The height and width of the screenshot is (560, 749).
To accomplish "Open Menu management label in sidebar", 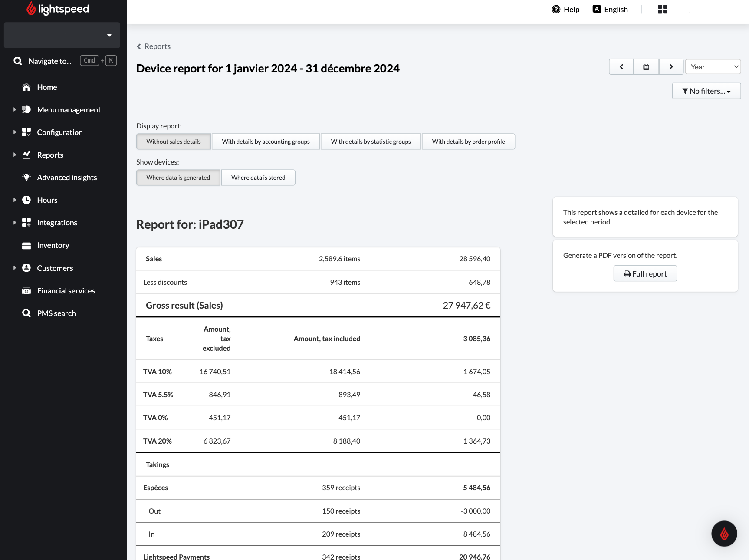I will 69,110.
